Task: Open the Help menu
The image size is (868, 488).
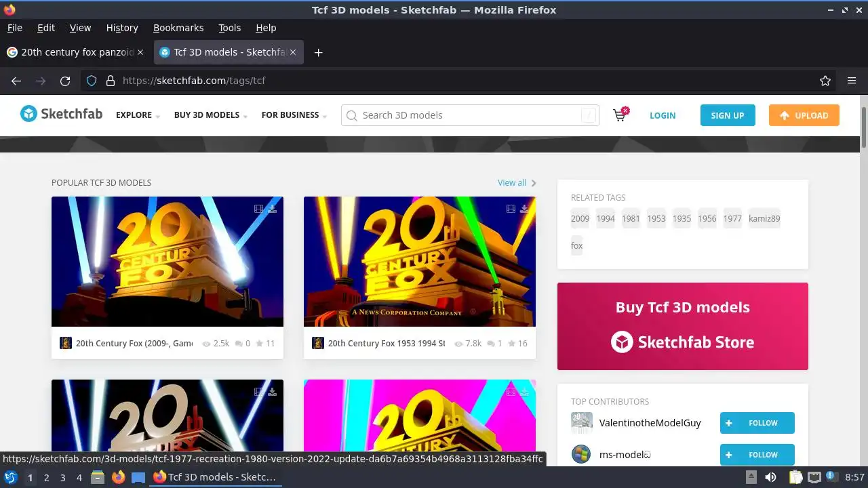Action: coord(266,28)
